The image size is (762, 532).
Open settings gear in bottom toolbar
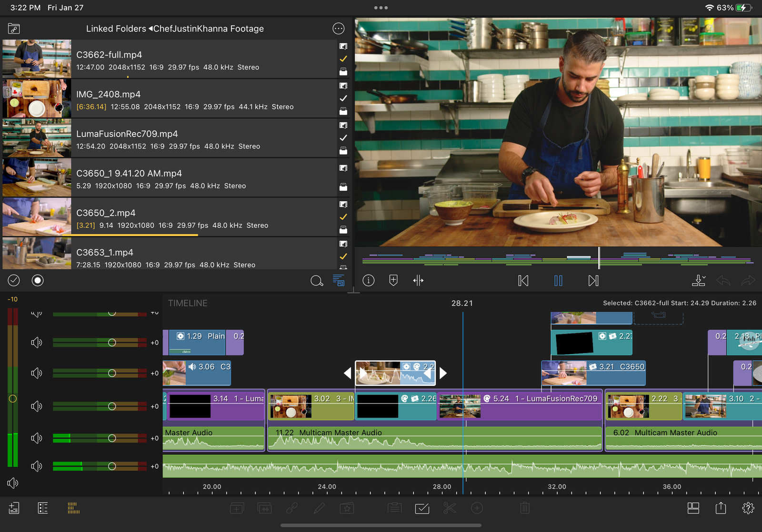coord(748,508)
